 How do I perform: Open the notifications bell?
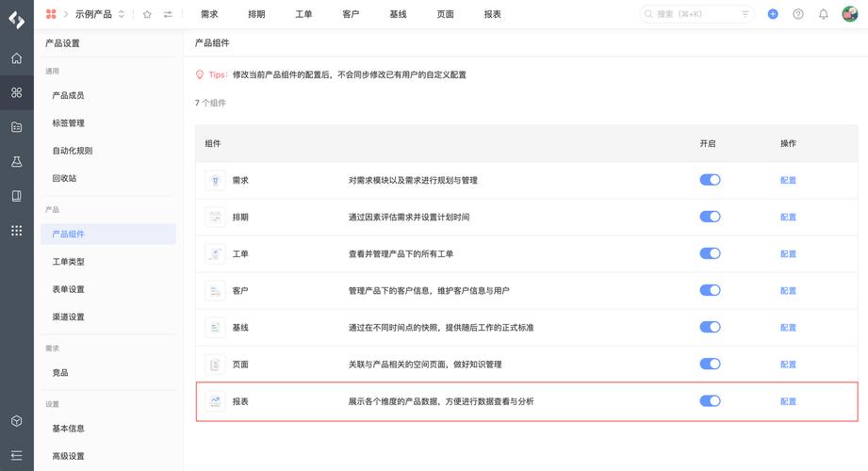[x=824, y=14]
